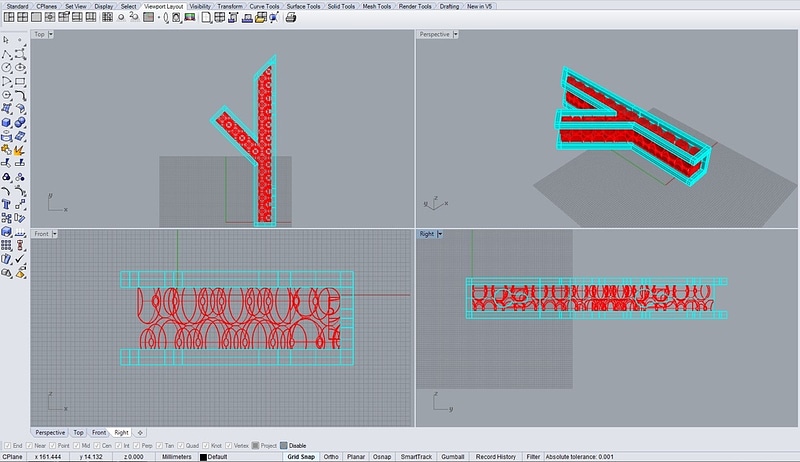Click the Surface from corner points icon
Viewport: 800px width, 462px height.
[6, 109]
